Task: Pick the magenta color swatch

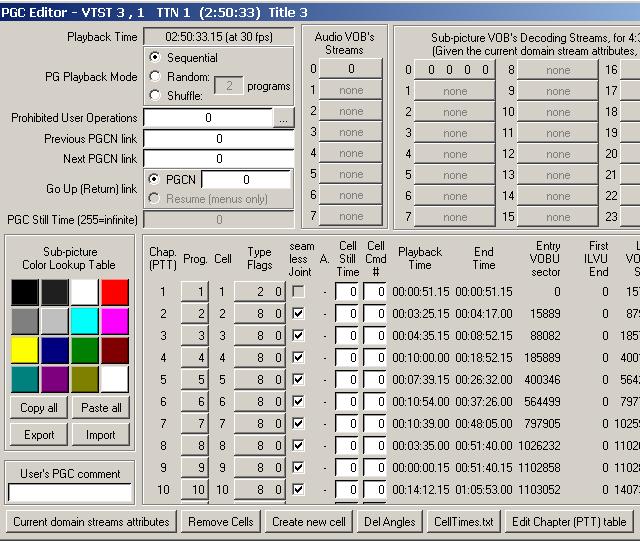Action: coord(115,321)
